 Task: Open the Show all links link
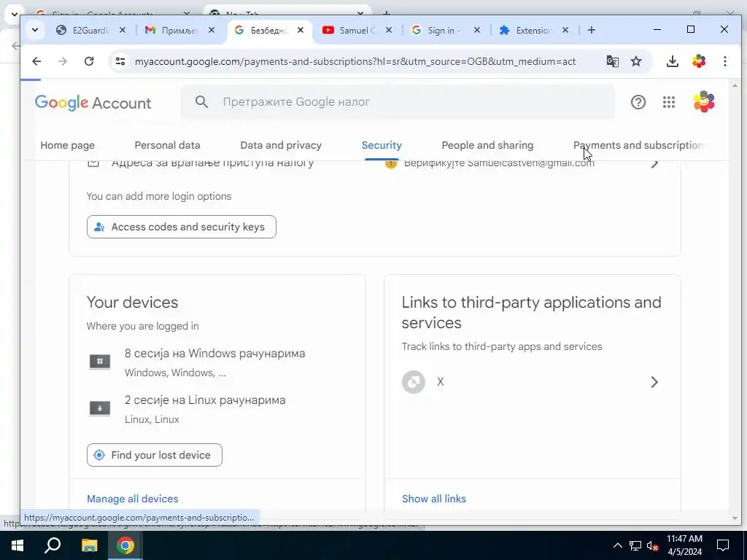tap(434, 499)
